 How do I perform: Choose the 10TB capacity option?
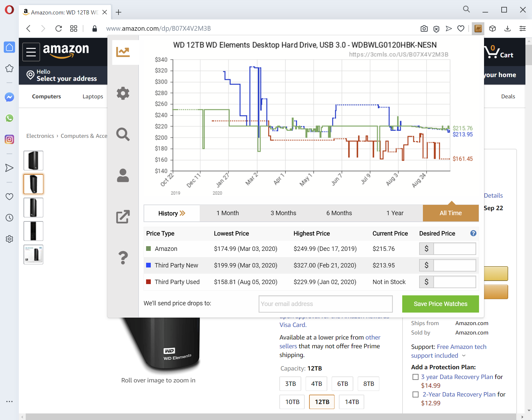pyautogui.click(x=292, y=402)
